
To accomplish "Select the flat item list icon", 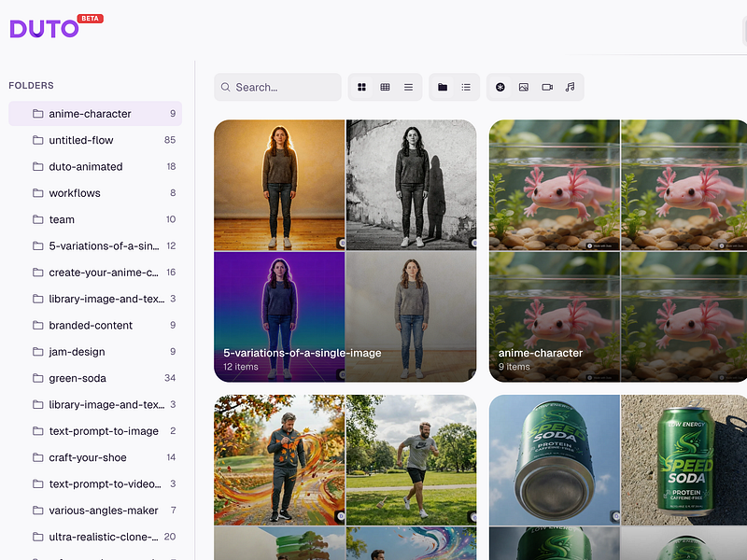I will pos(466,87).
